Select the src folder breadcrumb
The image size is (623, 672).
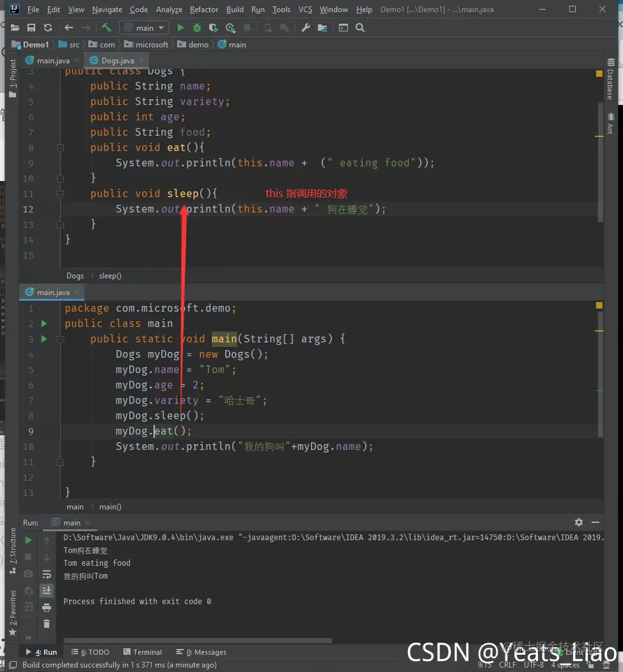pos(69,45)
